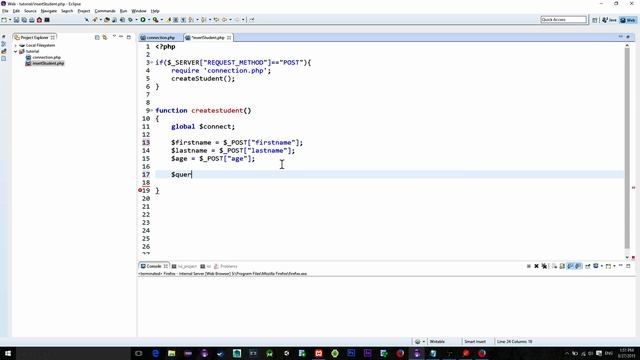The image size is (640, 360).
Task: Close the insertStudent.php editor tab
Action: (229, 38)
